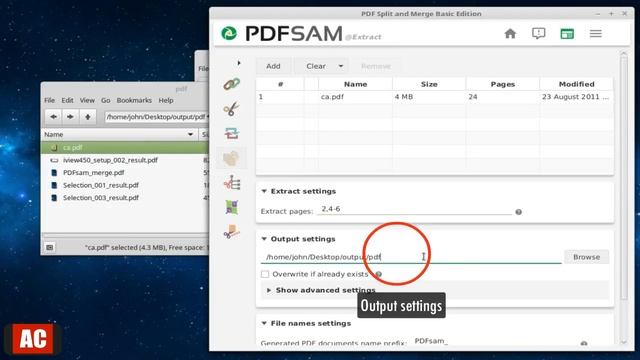640x360 pixels.
Task: Click the Clear button
Action: (316, 66)
